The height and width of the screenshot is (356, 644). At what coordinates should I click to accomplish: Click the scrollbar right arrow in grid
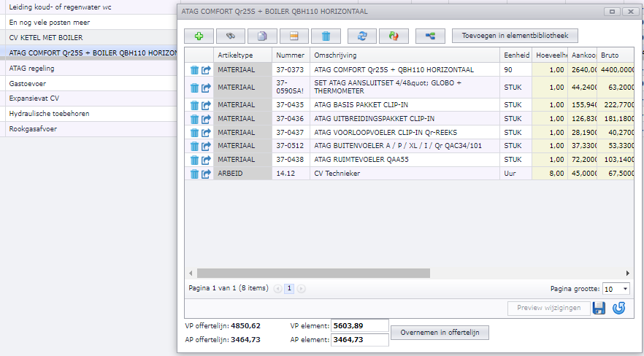point(628,273)
